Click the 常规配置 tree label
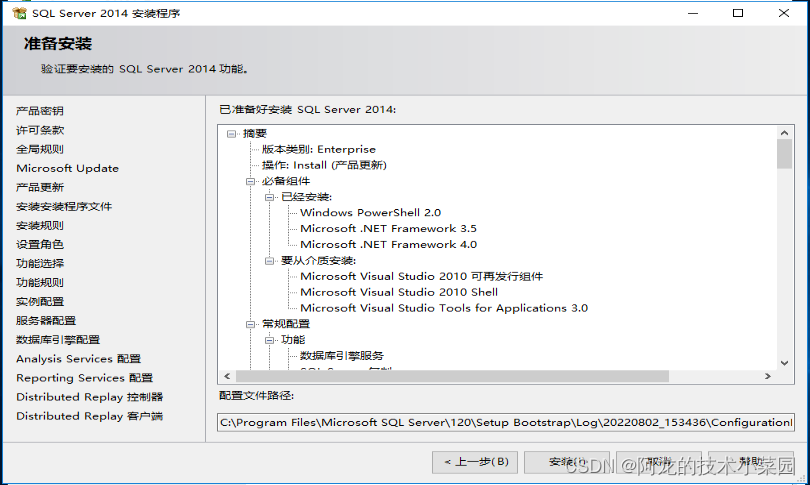Screen dimensions: 810x485 coord(286,324)
